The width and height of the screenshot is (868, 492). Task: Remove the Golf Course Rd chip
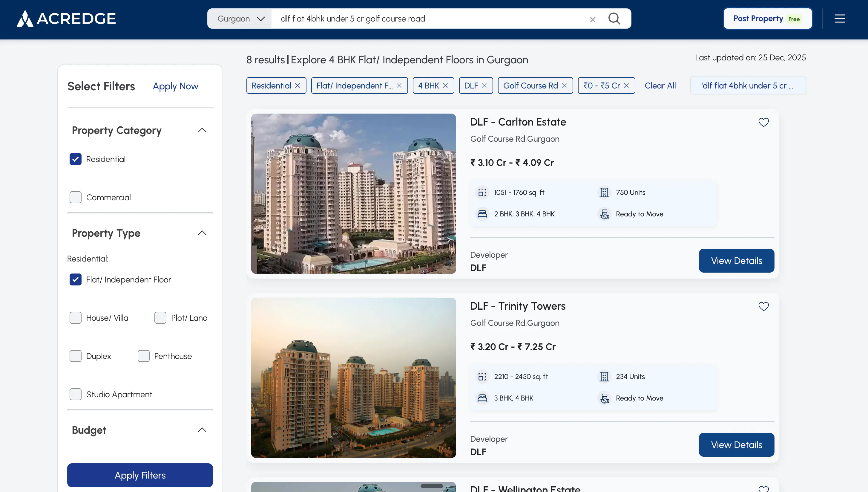click(x=564, y=85)
